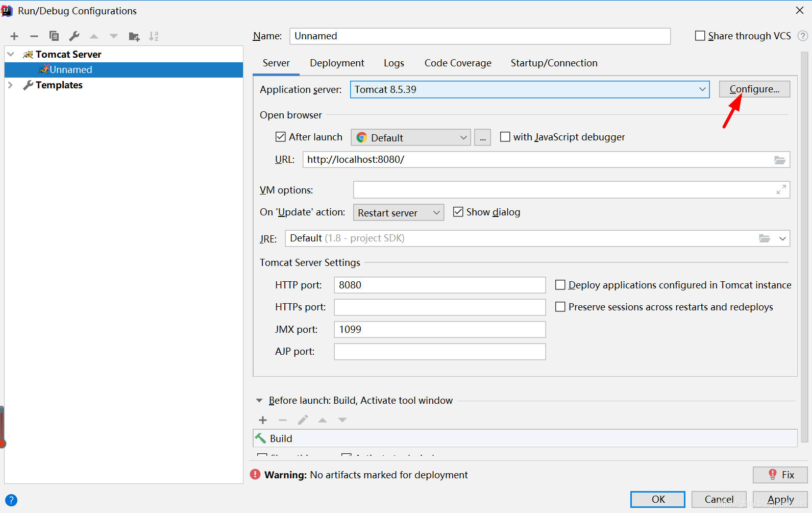
Task: Click the Name input field
Action: tap(480, 36)
